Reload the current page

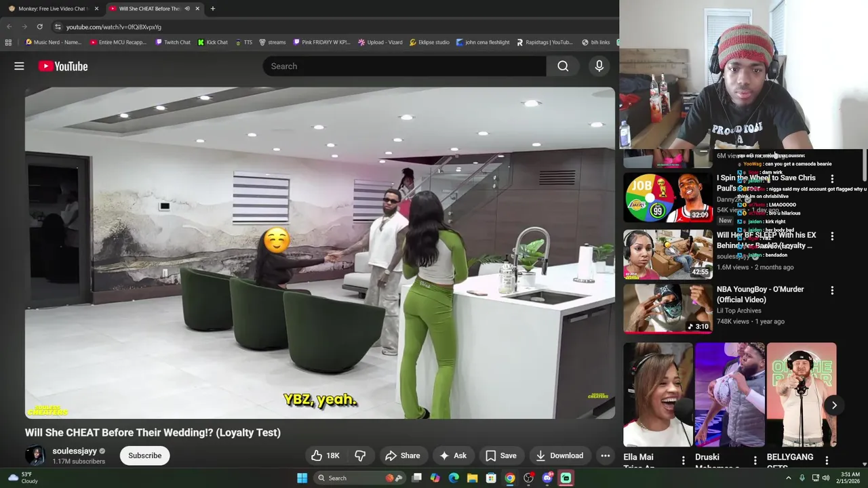(39, 26)
